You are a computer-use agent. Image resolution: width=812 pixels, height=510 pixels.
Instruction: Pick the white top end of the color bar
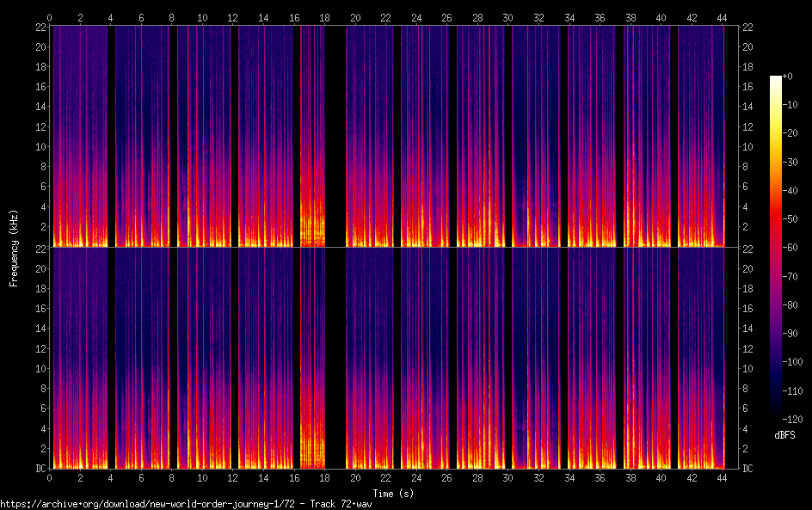click(x=776, y=79)
